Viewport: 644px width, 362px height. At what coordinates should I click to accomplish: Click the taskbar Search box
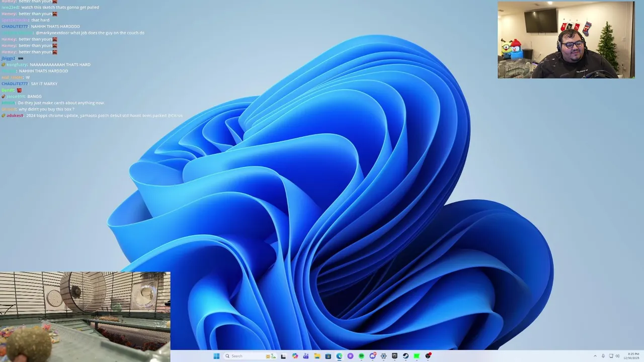(251, 356)
